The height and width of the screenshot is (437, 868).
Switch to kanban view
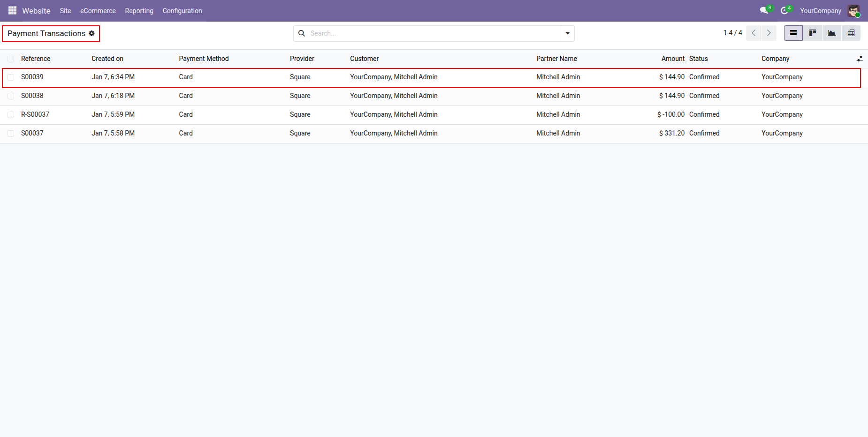(x=812, y=33)
